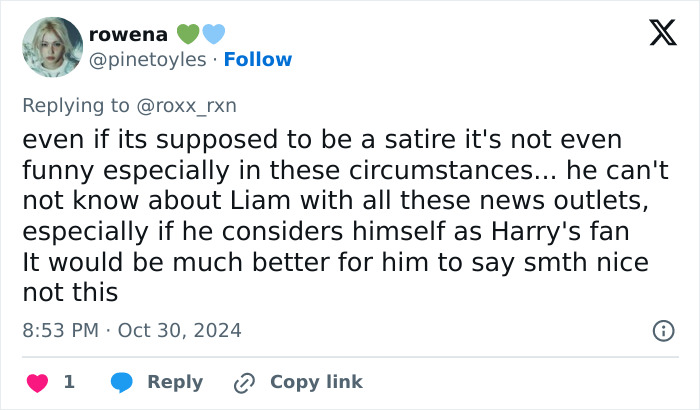Click the blue reply speech bubble icon
This screenshot has width=700, height=410.
(122, 382)
